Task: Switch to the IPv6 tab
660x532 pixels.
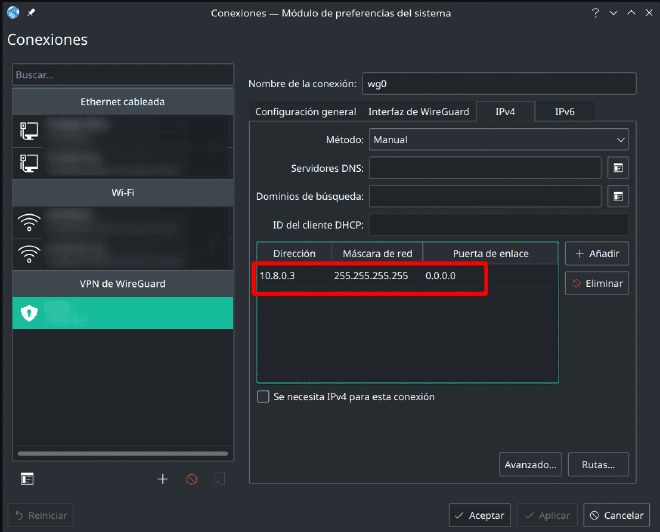Action: [564, 112]
